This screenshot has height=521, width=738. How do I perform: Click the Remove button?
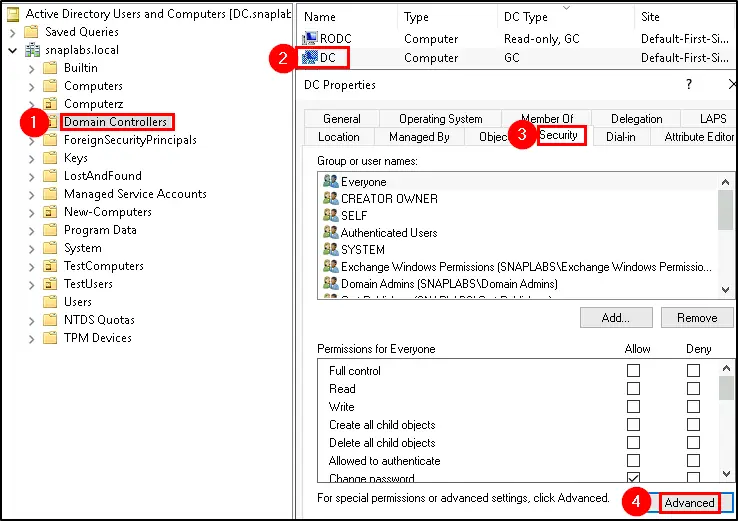point(697,318)
